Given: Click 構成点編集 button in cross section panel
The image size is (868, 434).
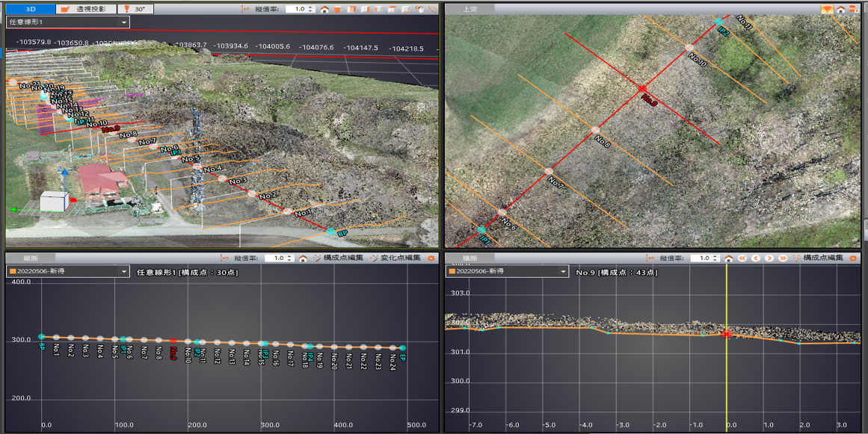Looking at the screenshot, I should [x=818, y=258].
